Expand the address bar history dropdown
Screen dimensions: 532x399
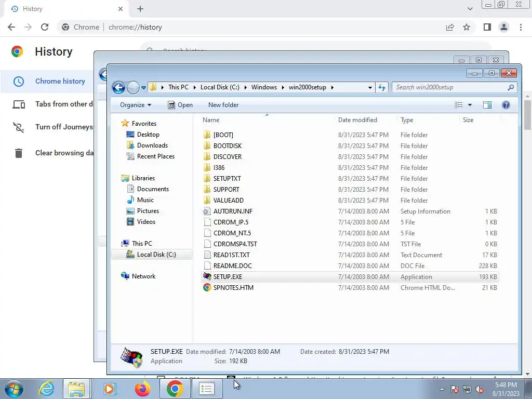[x=370, y=87]
